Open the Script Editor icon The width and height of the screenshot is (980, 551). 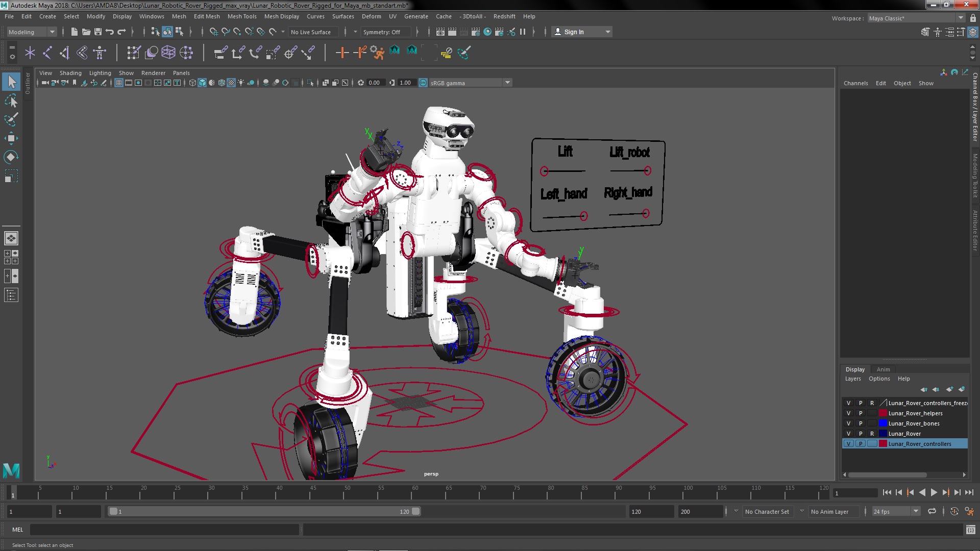970,530
